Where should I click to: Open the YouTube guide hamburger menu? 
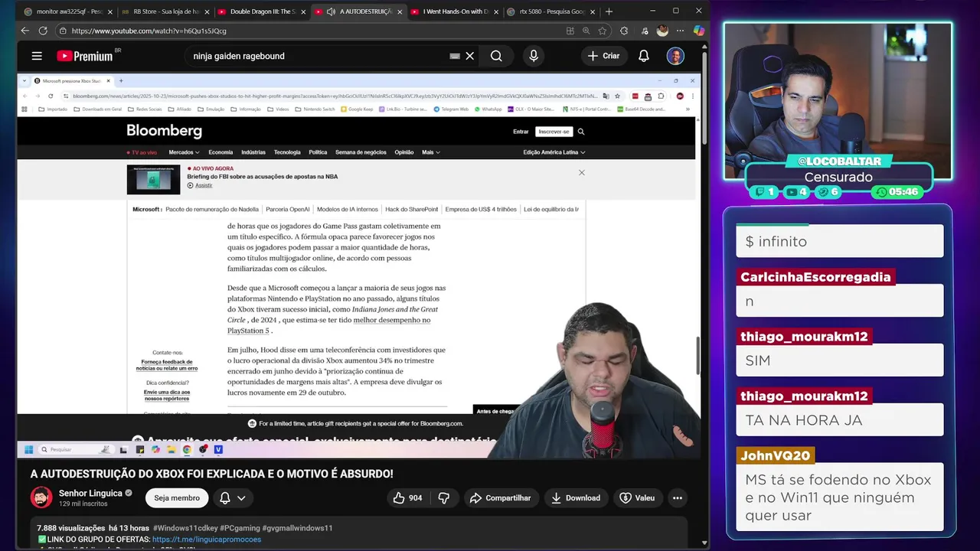click(37, 56)
